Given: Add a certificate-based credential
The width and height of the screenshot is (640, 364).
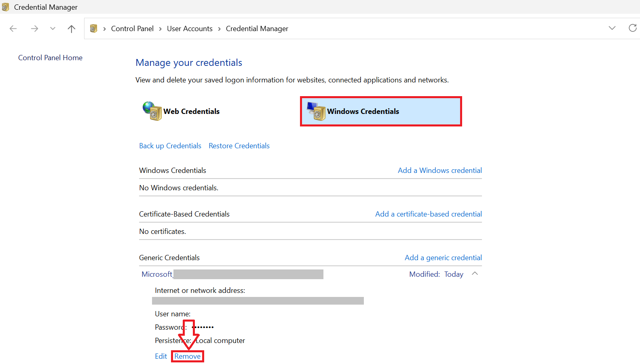Looking at the screenshot, I should click(429, 214).
